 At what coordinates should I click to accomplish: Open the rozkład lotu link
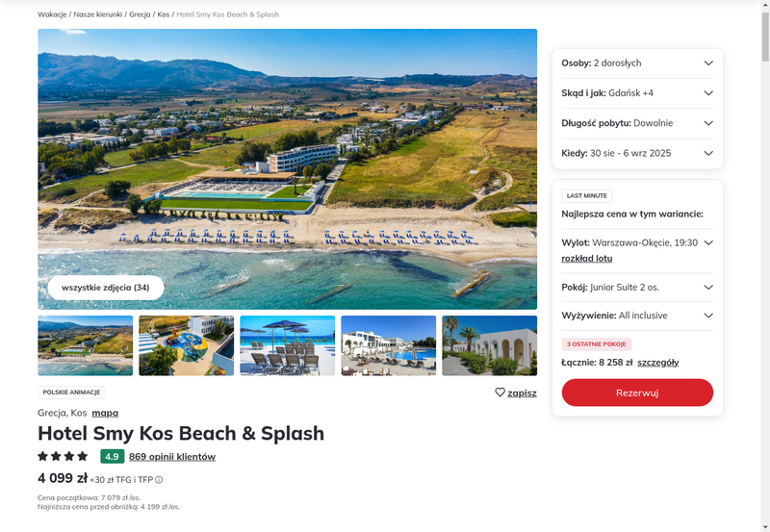point(587,259)
